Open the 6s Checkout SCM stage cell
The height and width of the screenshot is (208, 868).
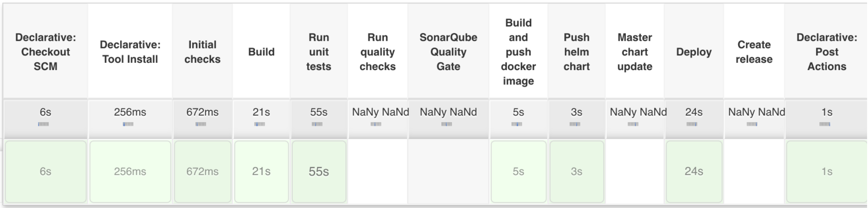pos(45,171)
